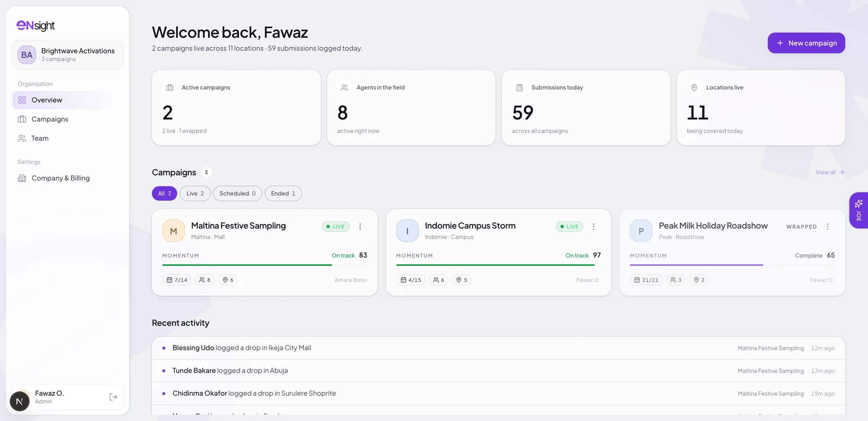Viewport: 868px width, 421px height.
Task: Select the Scheduled 0 filter
Action: tap(237, 193)
